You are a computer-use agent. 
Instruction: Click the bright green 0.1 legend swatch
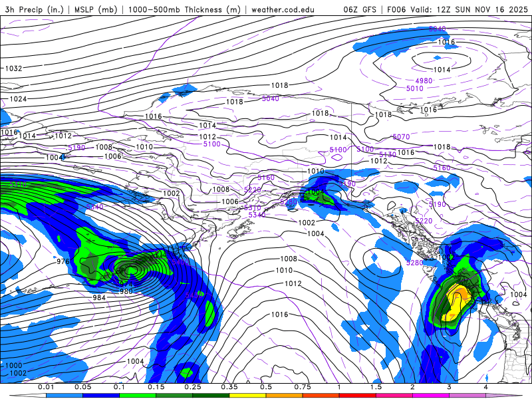click(138, 396)
